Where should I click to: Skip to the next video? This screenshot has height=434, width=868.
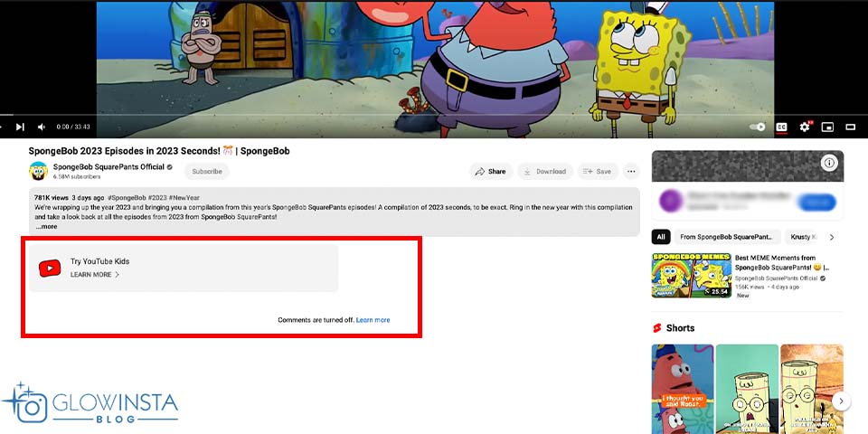[20, 127]
